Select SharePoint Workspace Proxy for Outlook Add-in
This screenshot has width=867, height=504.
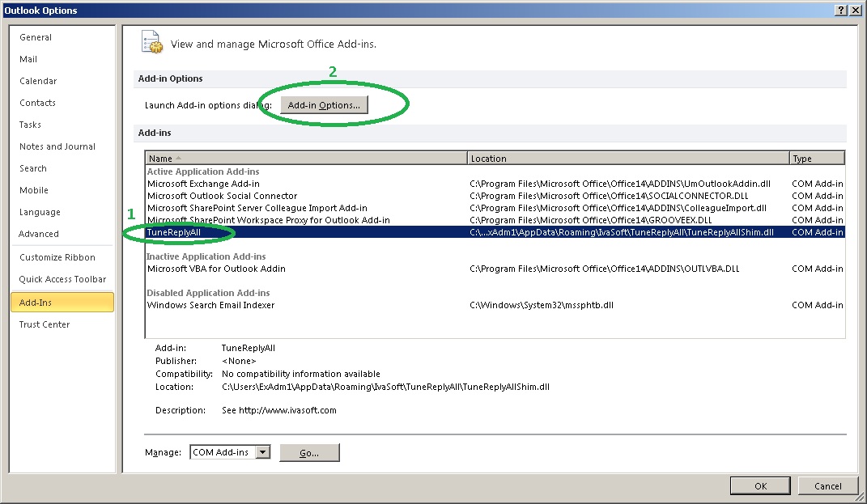coord(495,220)
